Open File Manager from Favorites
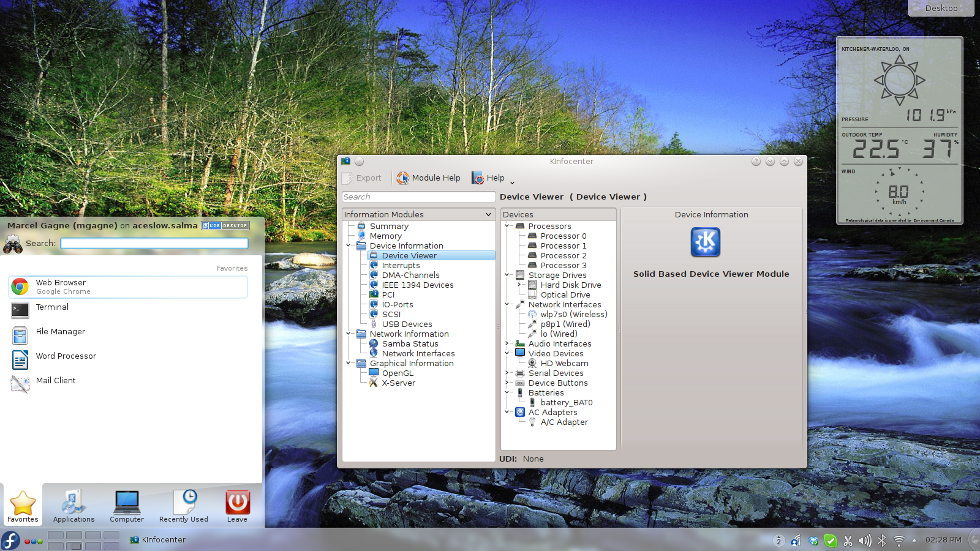This screenshot has height=551, width=980. click(x=128, y=335)
